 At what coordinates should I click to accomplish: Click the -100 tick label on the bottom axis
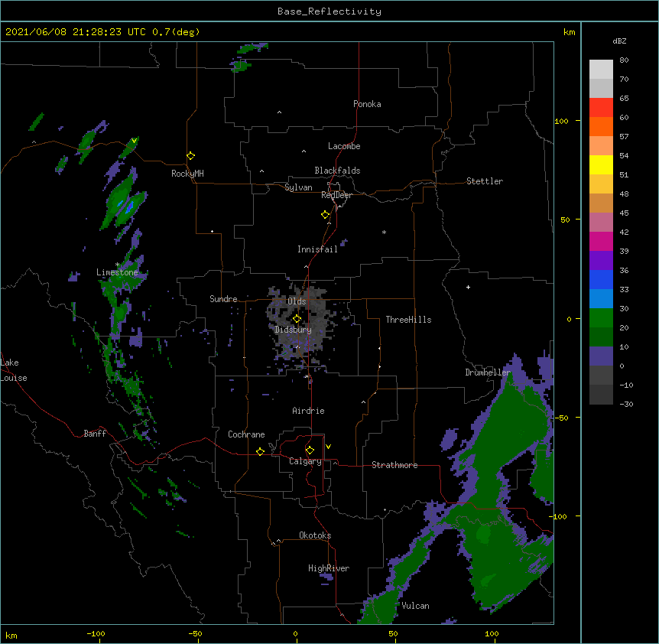96,634
